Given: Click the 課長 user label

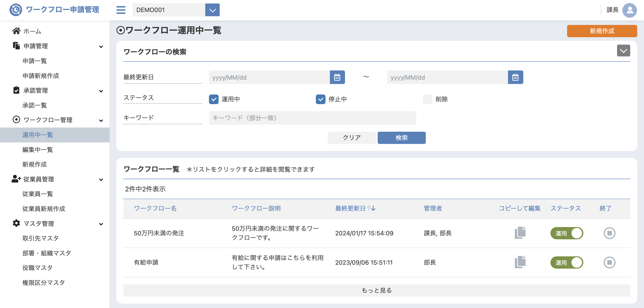Looking at the screenshot, I should 612,10.
